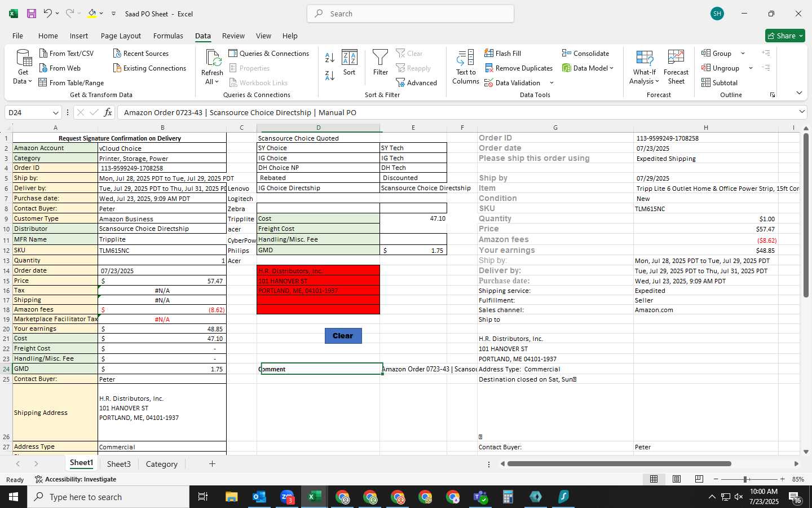Screen dimensions: 812x508
Task: Open the Sort dialog
Action: coord(350,63)
